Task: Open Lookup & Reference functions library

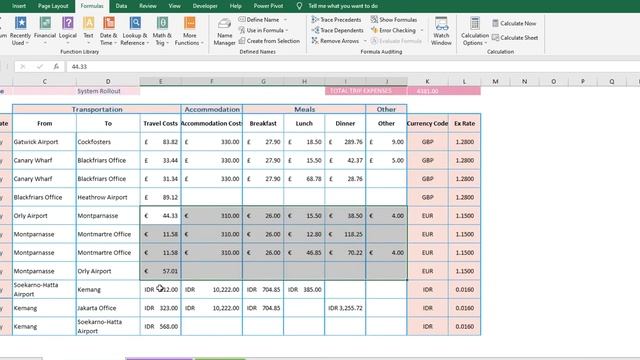Action: pyautogui.click(x=135, y=31)
